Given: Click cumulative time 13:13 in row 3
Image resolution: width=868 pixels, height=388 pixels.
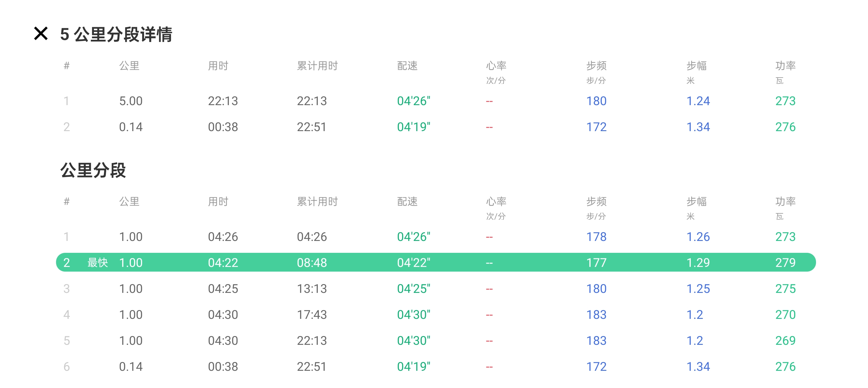Looking at the screenshot, I should click(312, 288).
